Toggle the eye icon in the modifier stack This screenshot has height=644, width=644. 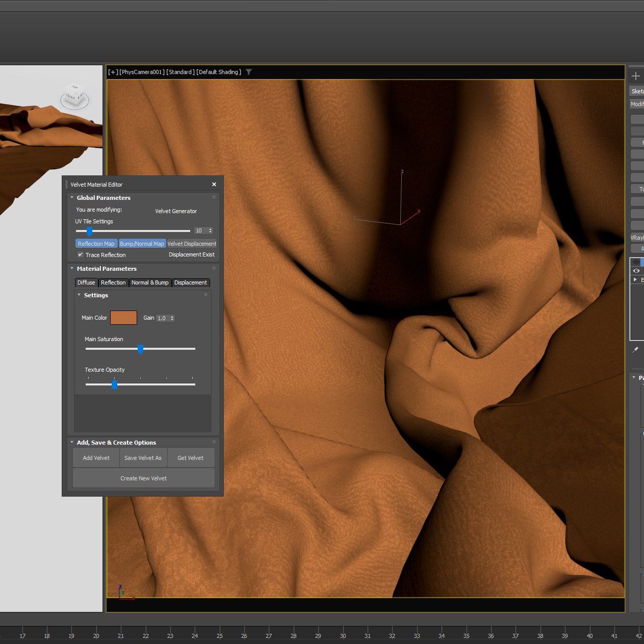[x=636, y=271]
